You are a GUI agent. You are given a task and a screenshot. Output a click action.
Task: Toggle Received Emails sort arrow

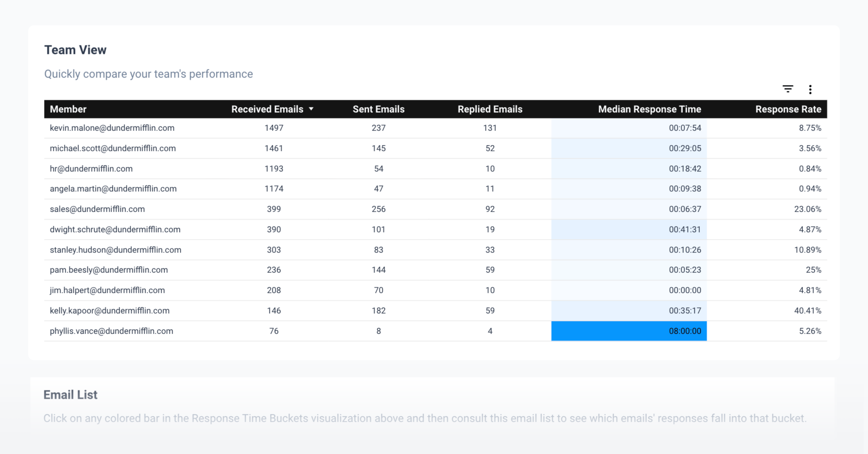[x=311, y=109]
